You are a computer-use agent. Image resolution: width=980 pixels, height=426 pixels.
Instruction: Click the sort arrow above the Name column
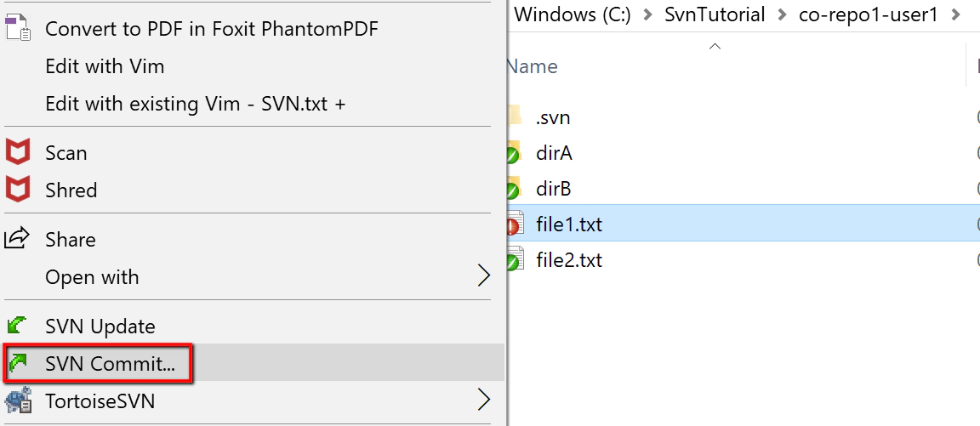point(715,46)
